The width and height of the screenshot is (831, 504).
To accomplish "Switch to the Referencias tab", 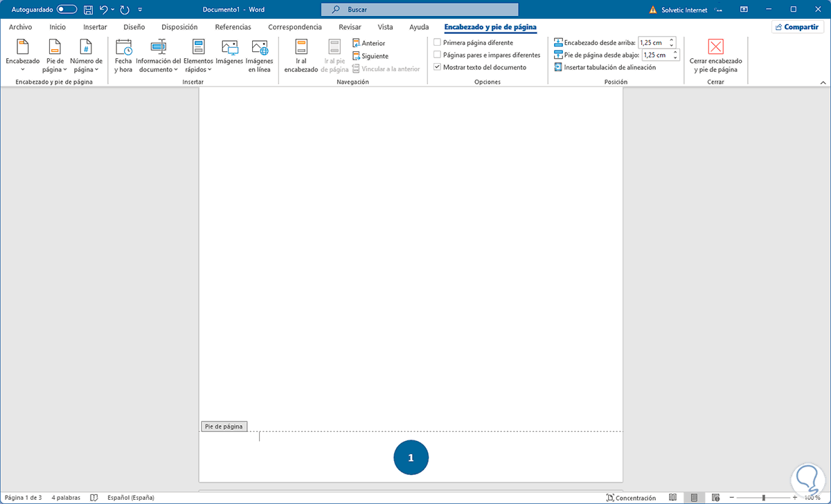I will tap(233, 27).
